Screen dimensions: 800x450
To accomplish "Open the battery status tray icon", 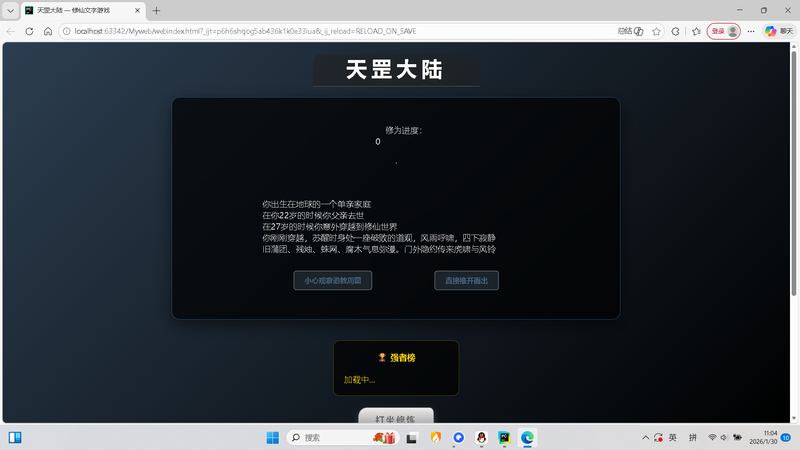I will [x=738, y=437].
